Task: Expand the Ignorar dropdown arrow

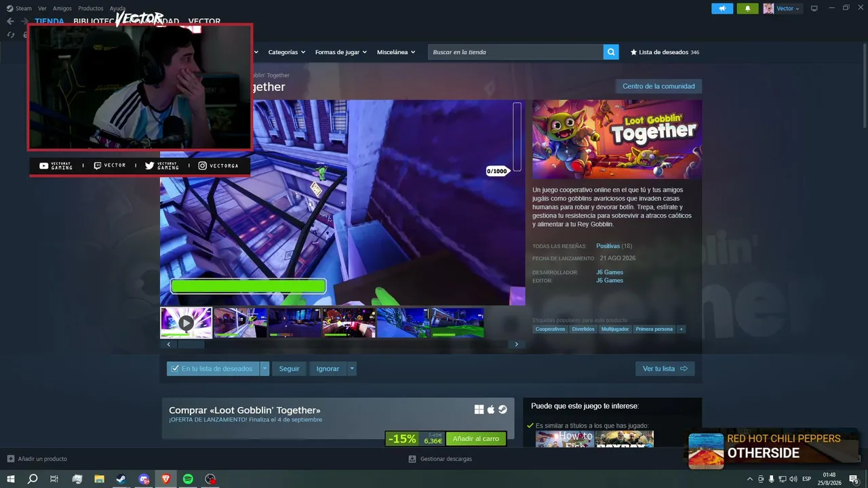Action: [x=351, y=369]
